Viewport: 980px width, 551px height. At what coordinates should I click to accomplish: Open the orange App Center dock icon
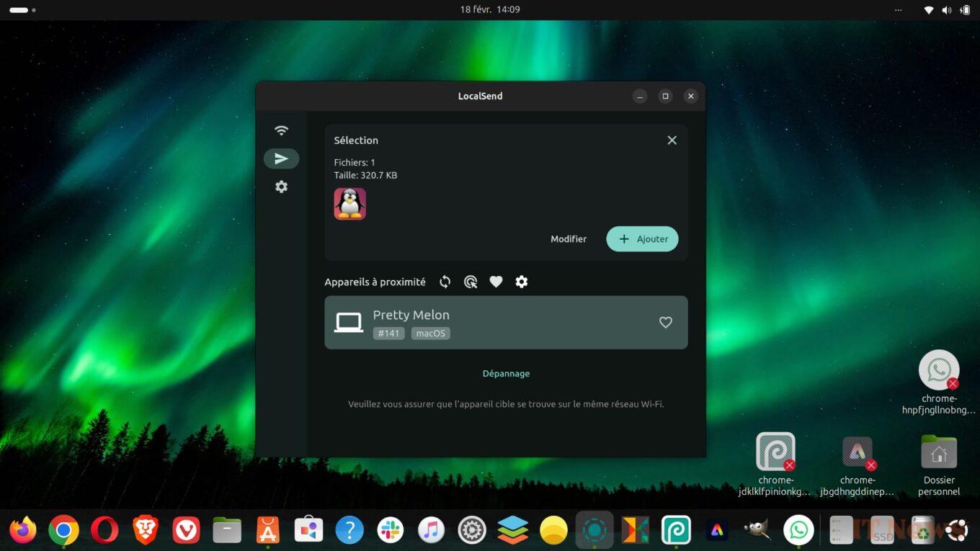point(268,531)
